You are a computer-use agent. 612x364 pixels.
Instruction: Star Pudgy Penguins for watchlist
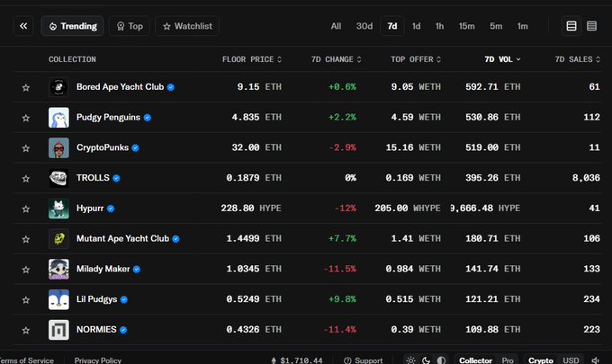click(26, 118)
